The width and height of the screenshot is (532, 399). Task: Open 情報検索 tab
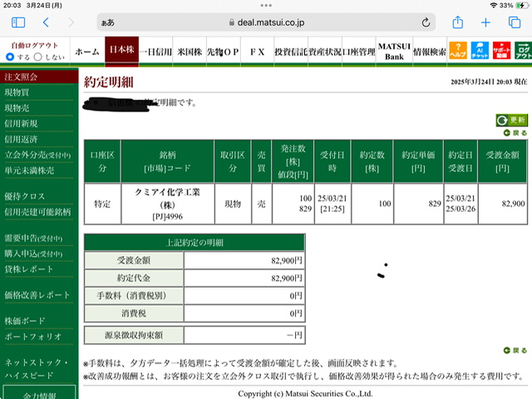point(430,52)
